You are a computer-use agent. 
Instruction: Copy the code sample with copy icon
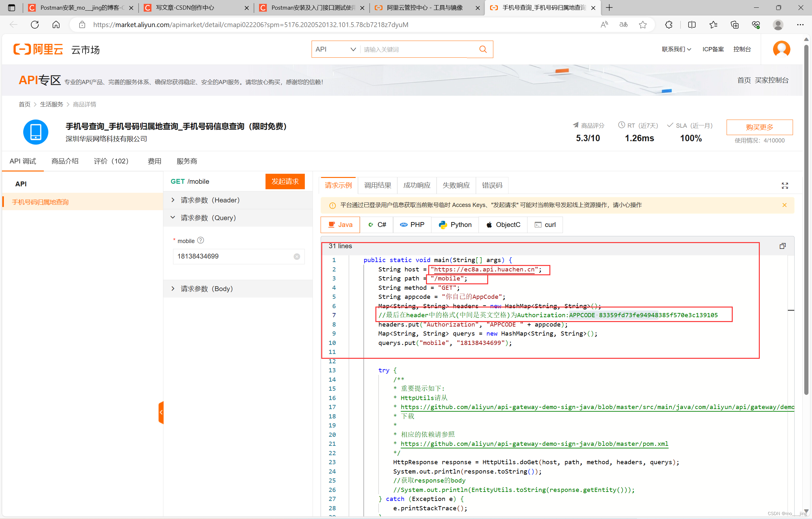tap(782, 246)
